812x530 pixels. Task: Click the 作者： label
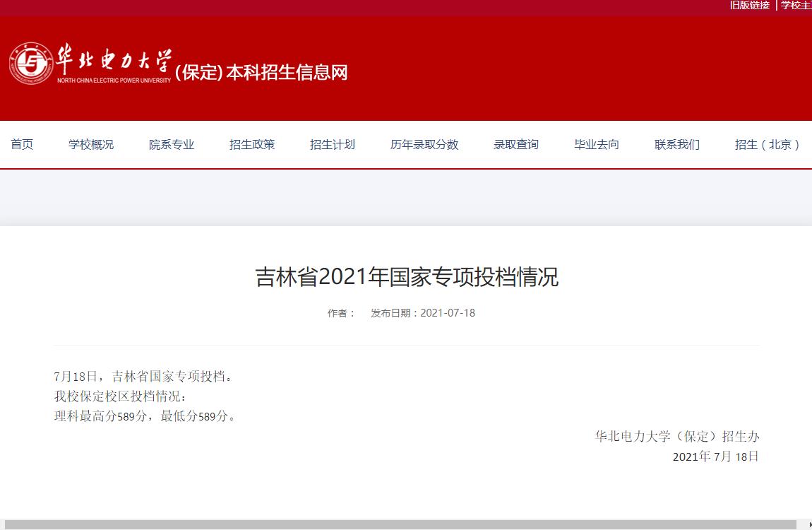pos(341,313)
